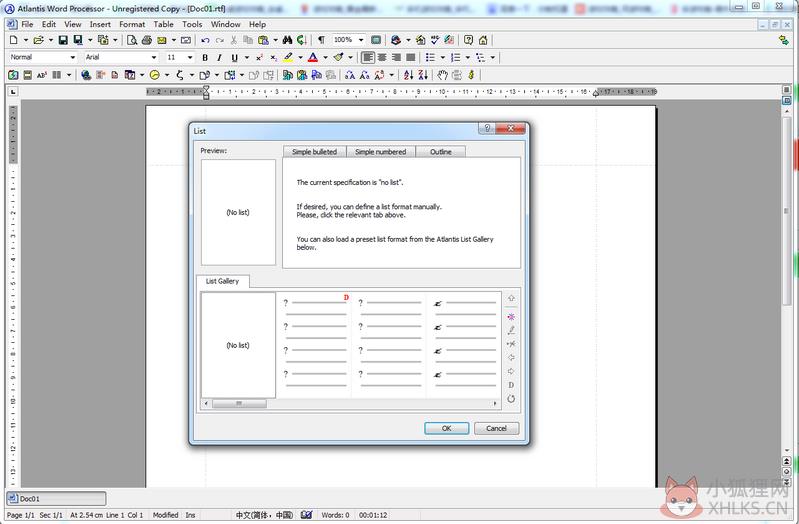Expand the highlight color dropdown arrow
The width and height of the screenshot is (799, 524).
tap(300, 58)
